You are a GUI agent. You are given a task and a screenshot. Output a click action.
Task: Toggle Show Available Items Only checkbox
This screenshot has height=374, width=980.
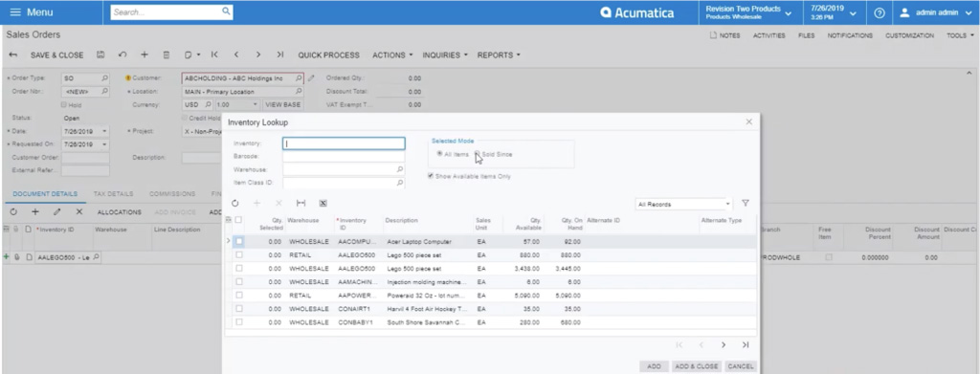[x=431, y=176]
